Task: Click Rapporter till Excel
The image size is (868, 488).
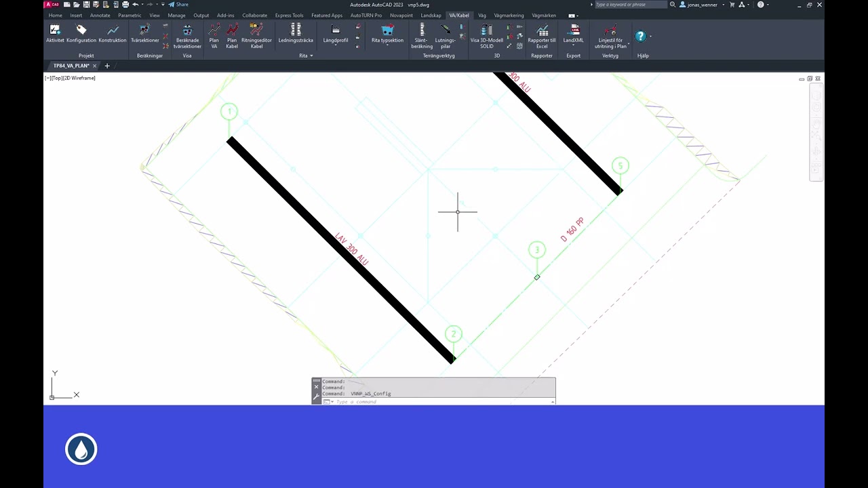Action: (x=542, y=36)
